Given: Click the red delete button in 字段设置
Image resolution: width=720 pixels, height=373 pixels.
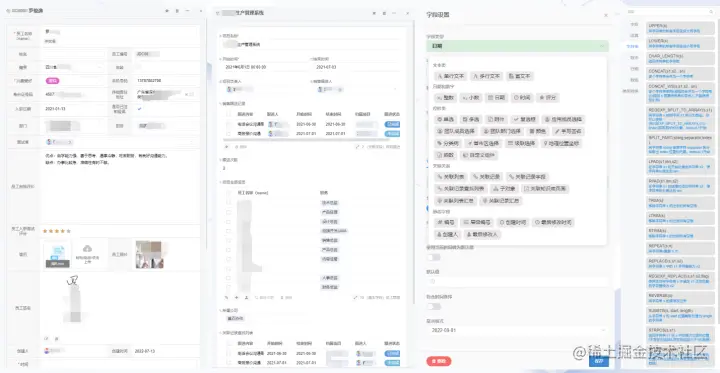Looking at the screenshot, I should tap(439, 361).
